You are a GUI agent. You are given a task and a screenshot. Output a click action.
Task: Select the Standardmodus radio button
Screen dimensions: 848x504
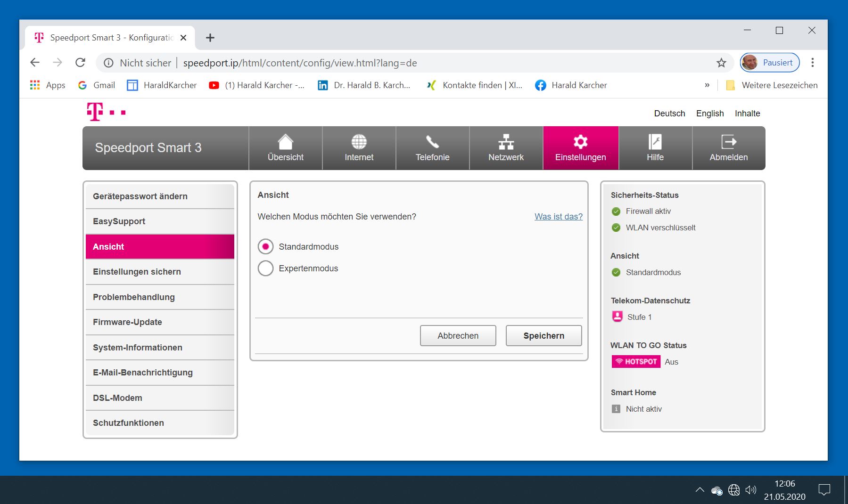point(266,246)
